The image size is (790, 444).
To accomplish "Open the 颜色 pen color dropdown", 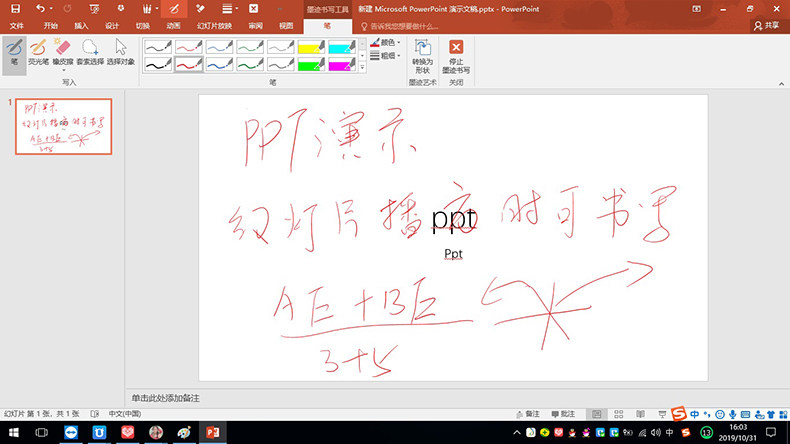I will (x=385, y=42).
